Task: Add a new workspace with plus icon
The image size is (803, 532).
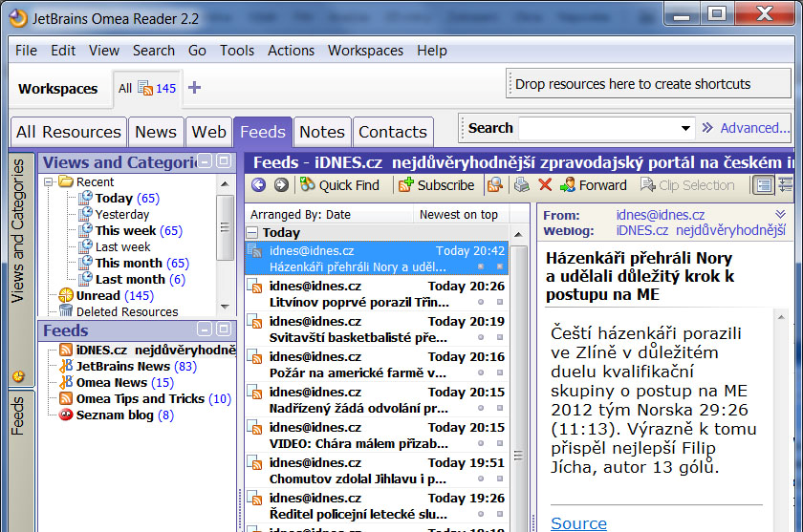Action: 194,88
